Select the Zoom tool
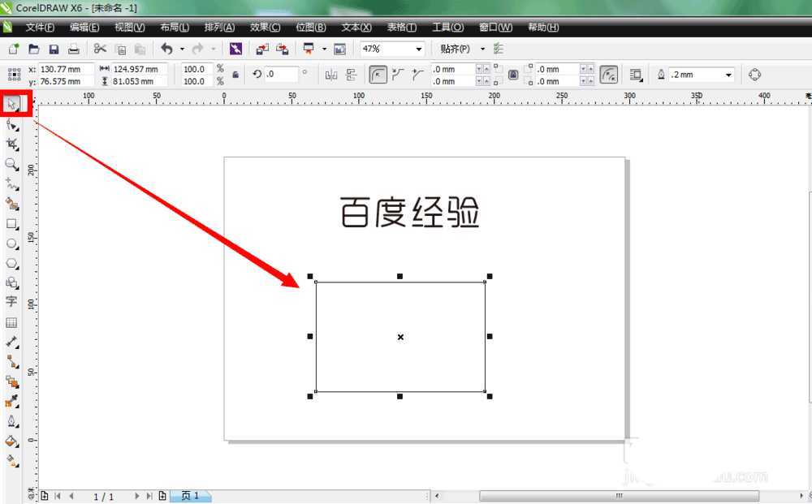 [11, 165]
